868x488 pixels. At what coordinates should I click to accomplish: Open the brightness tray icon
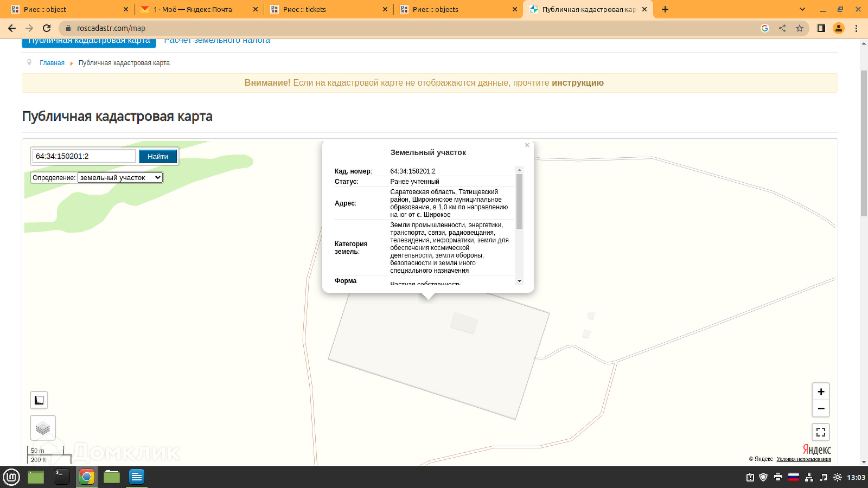tap(838, 477)
